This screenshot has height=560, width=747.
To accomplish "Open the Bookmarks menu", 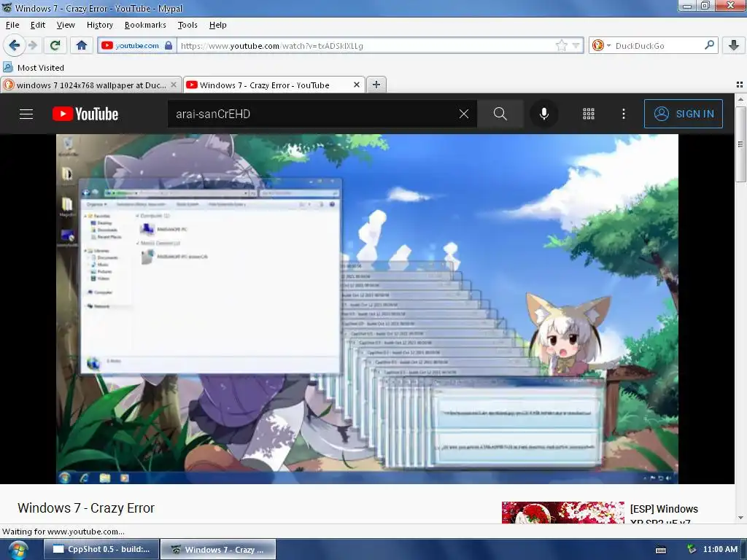I will 145,25.
